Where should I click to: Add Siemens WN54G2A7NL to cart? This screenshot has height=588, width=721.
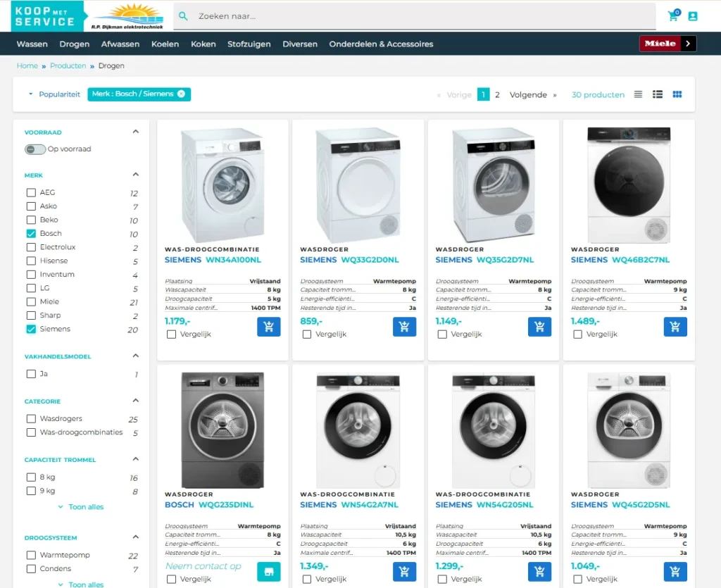pyautogui.click(x=404, y=572)
